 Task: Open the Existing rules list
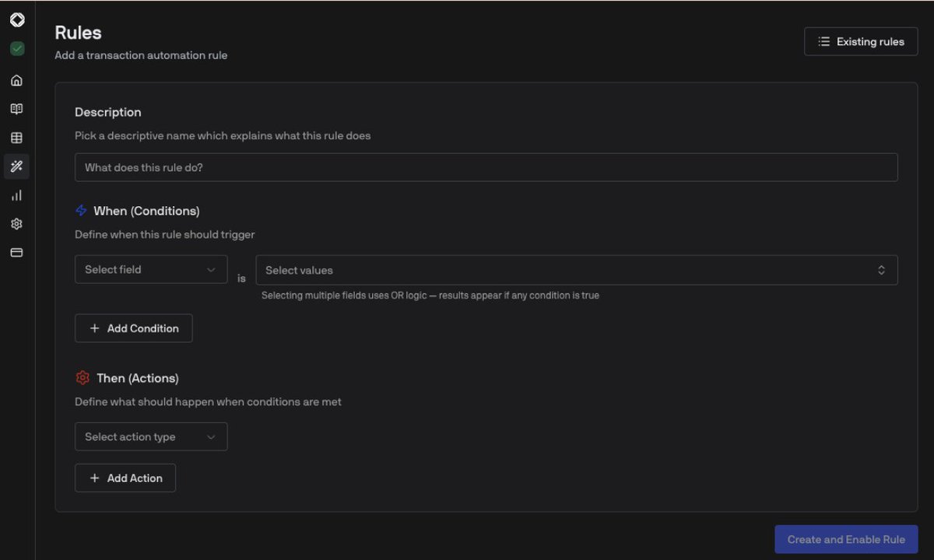point(861,41)
